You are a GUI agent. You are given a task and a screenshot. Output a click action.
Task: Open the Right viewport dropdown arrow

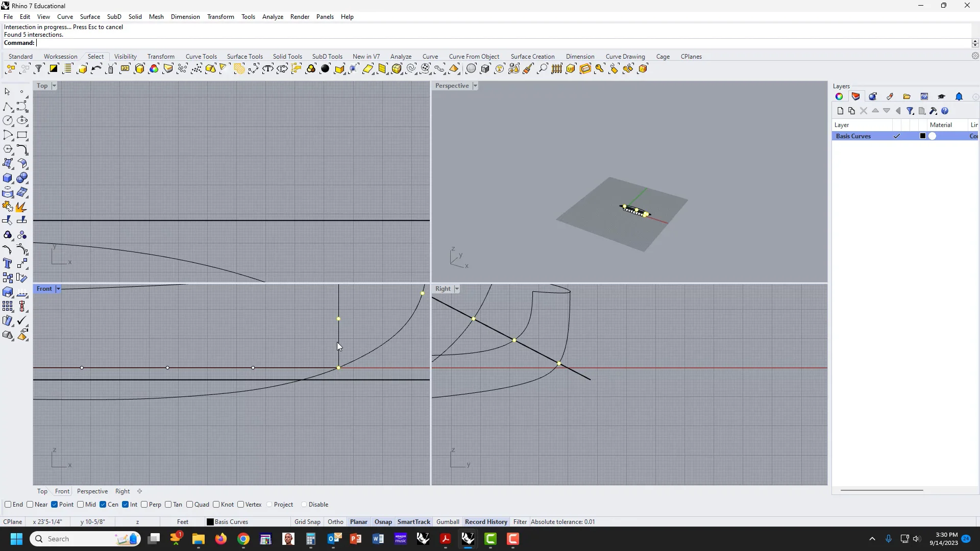457,289
